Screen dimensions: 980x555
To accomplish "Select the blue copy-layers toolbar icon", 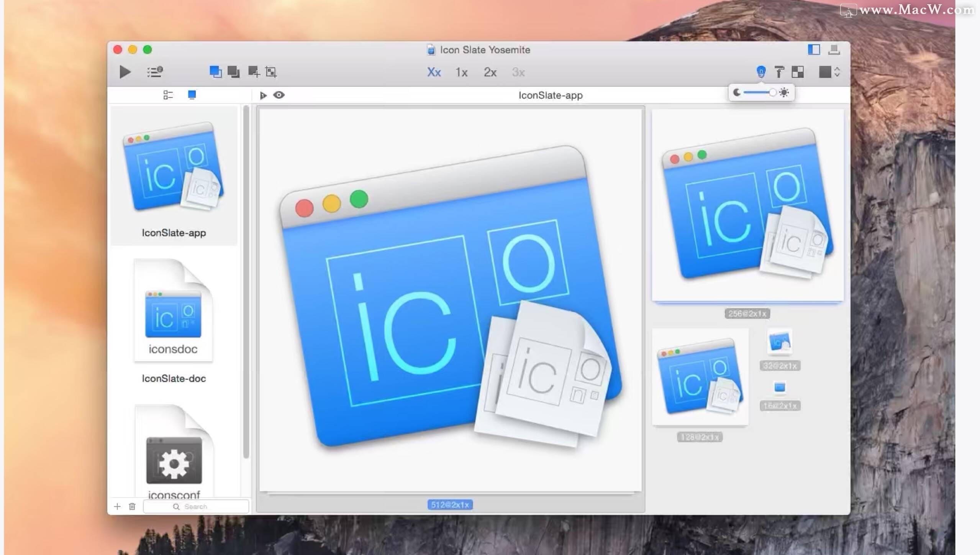I will click(x=216, y=72).
